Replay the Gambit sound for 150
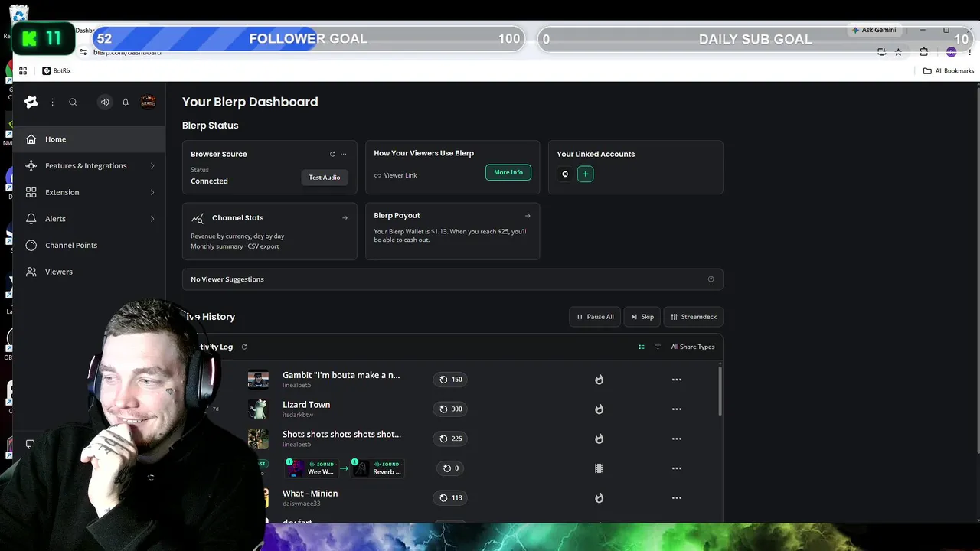 click(450, 380)
